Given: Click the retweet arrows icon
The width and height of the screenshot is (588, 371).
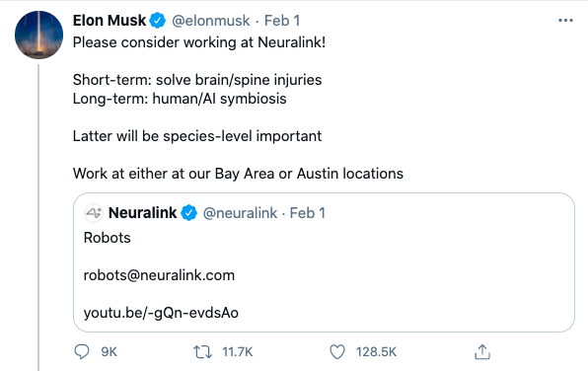Looking at the screenshot, I should coord(202,352).
